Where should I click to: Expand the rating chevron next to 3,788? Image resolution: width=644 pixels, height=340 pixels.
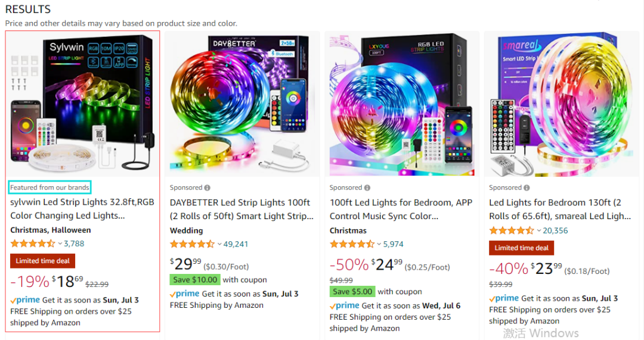60,244
